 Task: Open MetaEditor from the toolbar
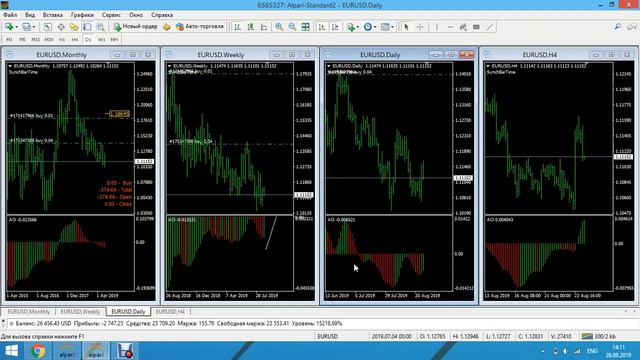167,27
